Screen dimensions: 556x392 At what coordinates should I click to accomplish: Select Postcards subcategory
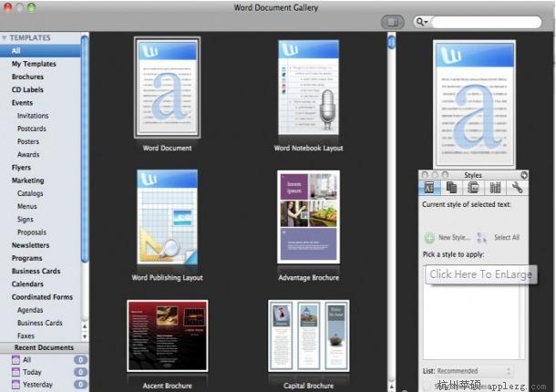[x=32, y=129]
